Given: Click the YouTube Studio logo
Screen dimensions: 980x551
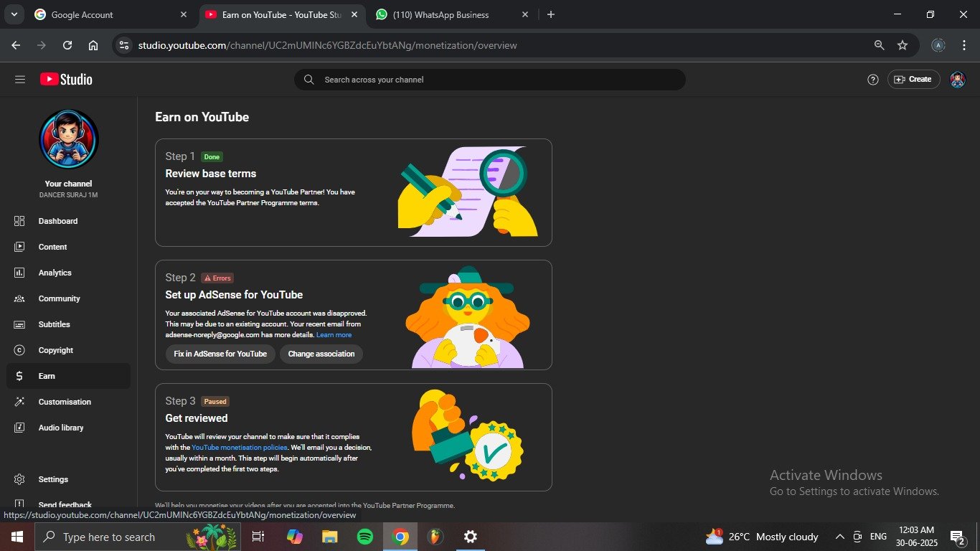Looking at the screenshot, I should pos(66,80).
